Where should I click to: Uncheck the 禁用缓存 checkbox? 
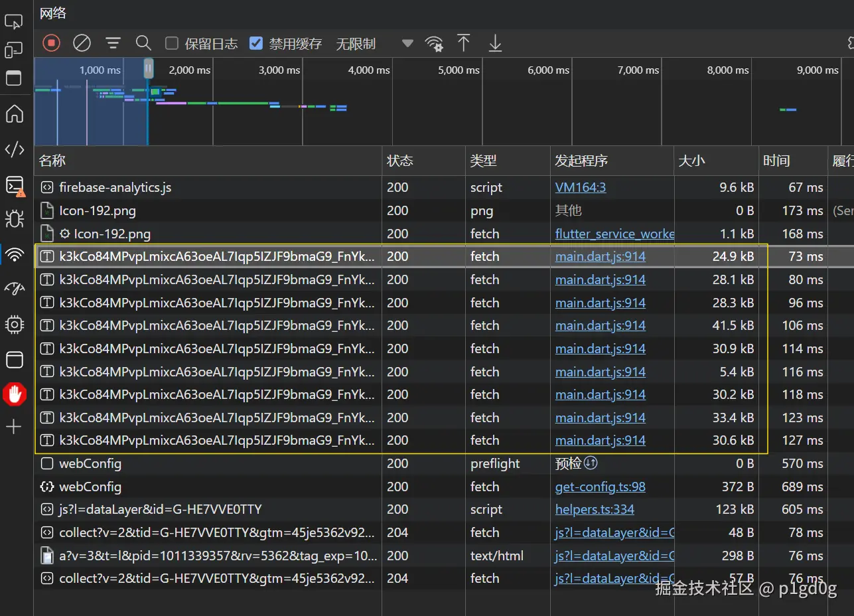[x=256, y=44]
